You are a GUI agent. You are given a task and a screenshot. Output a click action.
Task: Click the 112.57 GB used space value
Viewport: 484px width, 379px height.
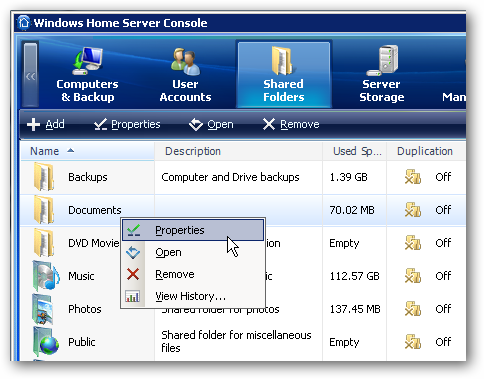point(355,276)
